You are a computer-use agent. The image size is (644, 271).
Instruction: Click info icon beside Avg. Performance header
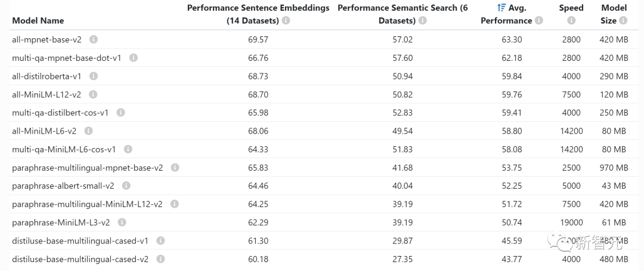point(539,20)
